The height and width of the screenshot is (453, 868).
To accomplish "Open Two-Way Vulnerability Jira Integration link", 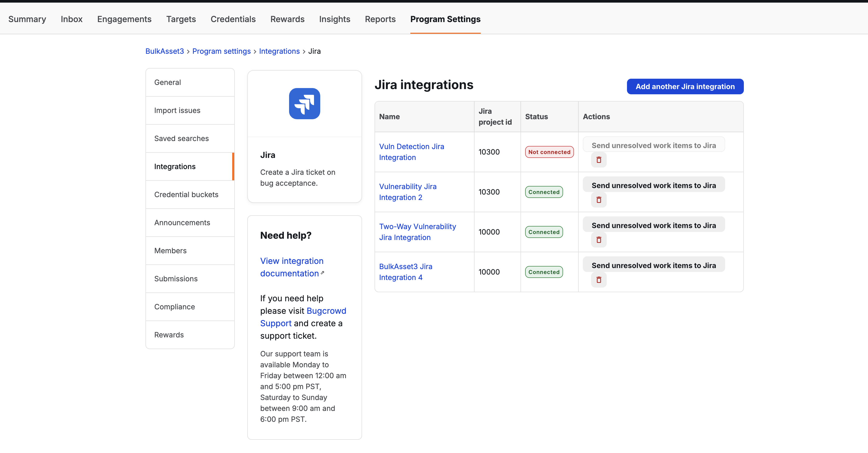I will 417,232.
